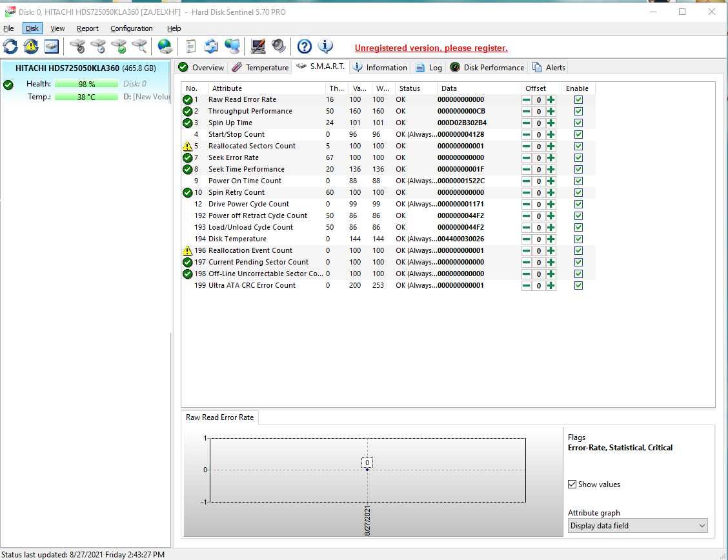728x560 pixels.
Task: Click the computer monitor configuration icon
Action: click(x=258, y=46)
